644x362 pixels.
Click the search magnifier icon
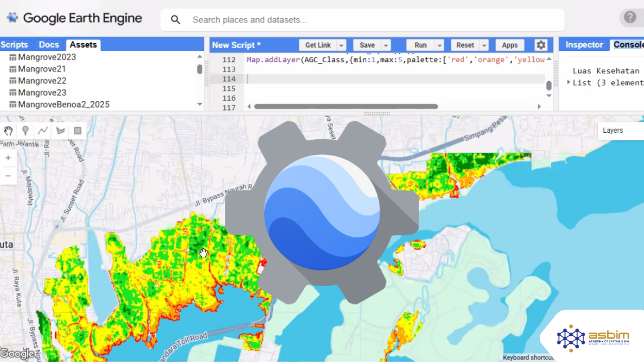point(176,20)
